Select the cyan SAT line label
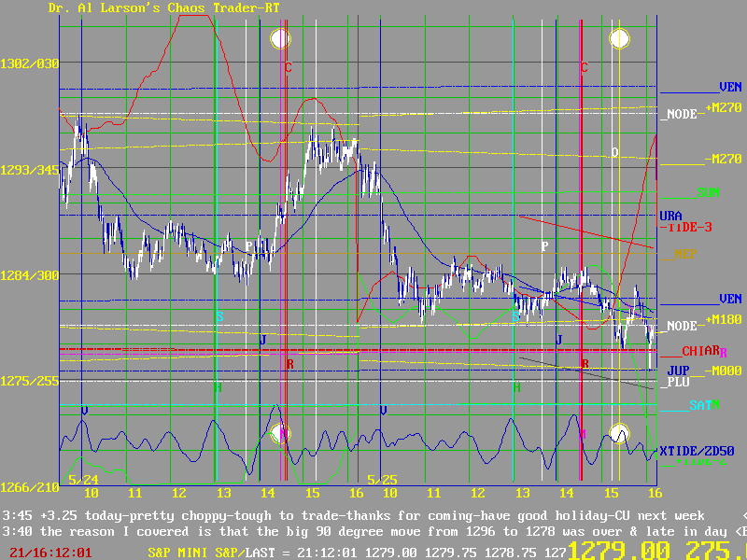747x560 pixels. (700, 405)
